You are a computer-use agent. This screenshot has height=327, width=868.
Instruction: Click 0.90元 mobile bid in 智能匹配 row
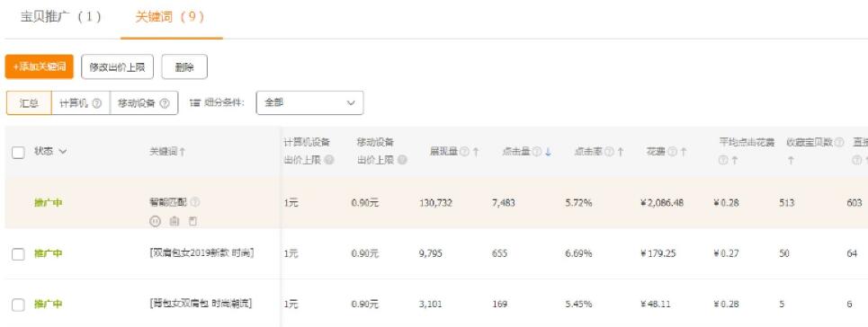tap(365, 203)
